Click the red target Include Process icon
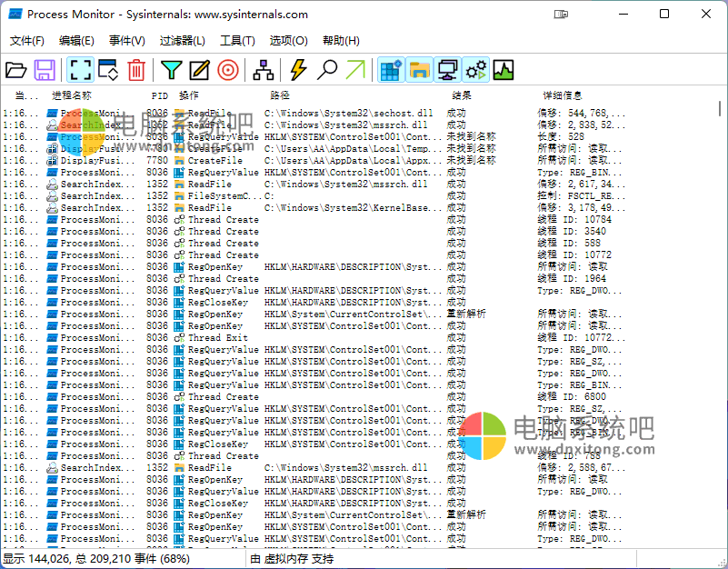Screen dimensions: 728x569 click(x=228, y=70)
